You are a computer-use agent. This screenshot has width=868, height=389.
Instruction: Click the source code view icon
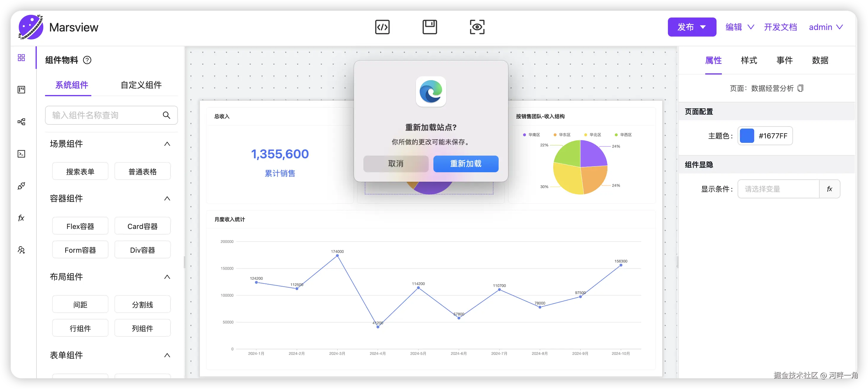[x=382, y=27]
